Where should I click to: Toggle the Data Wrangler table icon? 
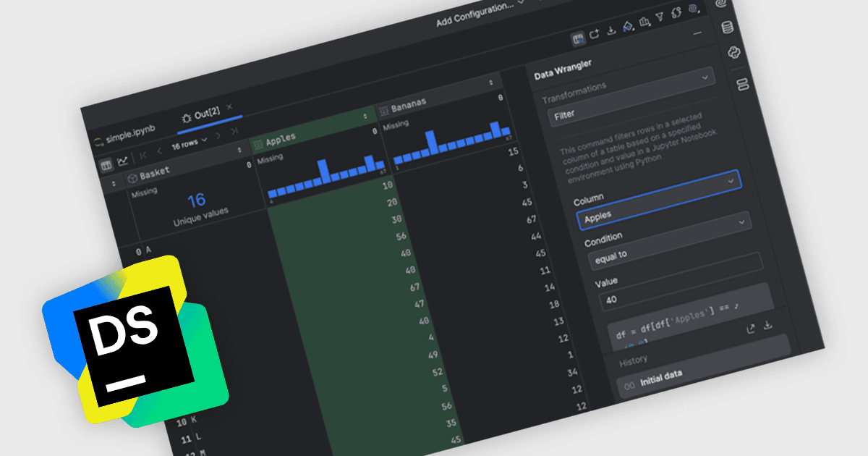tap(578, 38)
